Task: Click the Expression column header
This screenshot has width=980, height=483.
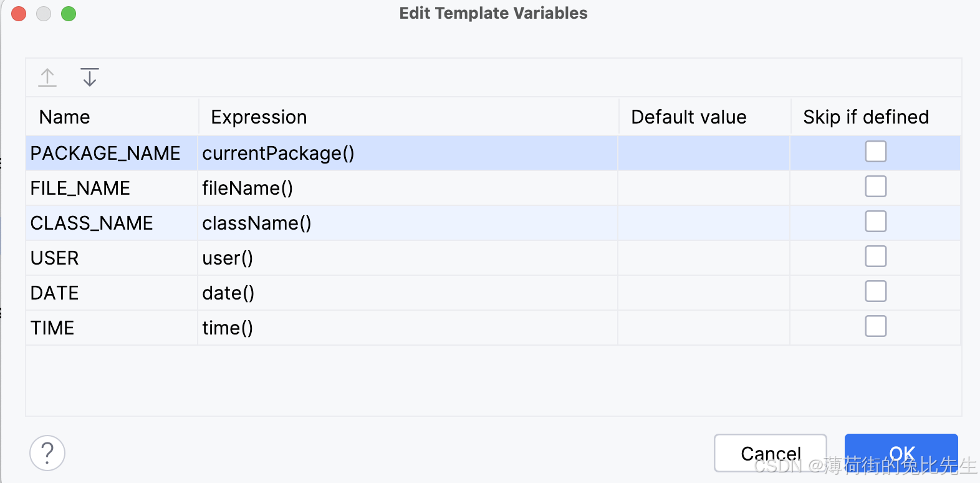Action: tap(259, 117)
